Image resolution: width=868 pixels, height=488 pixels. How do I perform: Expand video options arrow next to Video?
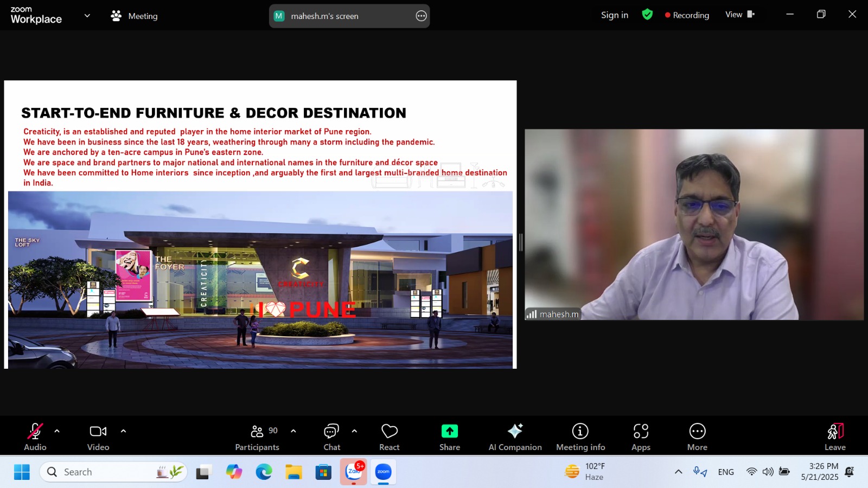123,432
